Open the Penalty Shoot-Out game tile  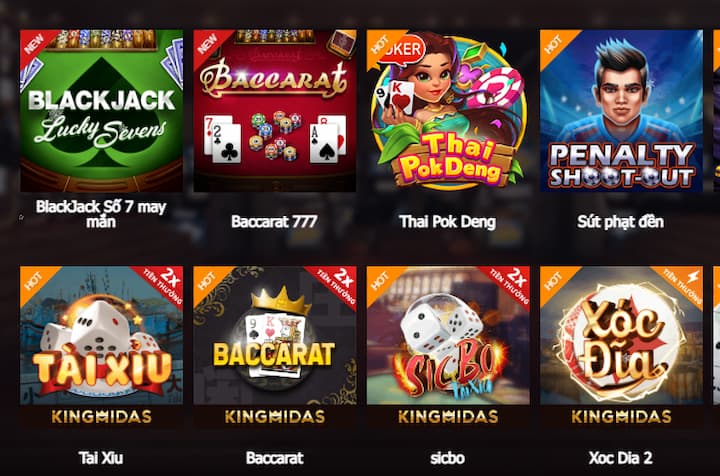pos(621,111)
